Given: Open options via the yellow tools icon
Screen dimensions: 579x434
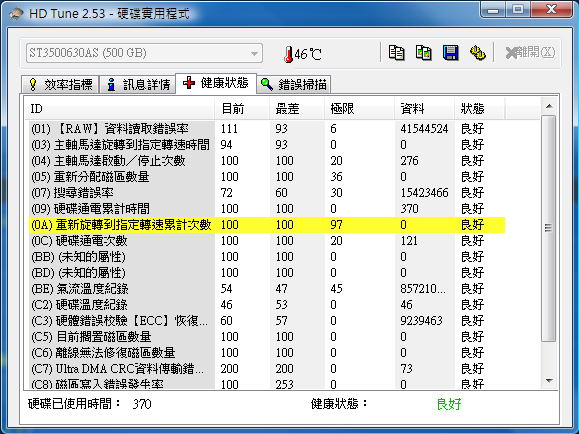Looking at the screenshot, I should (477, 53).
